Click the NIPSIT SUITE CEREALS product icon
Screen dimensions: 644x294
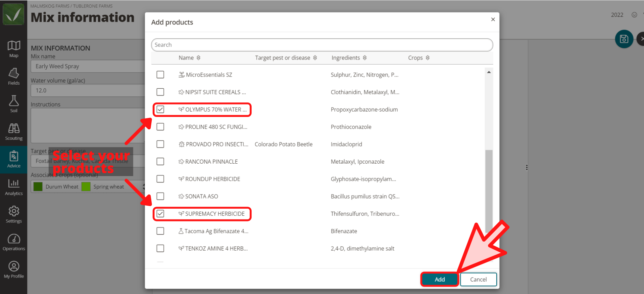click(181, 92)
